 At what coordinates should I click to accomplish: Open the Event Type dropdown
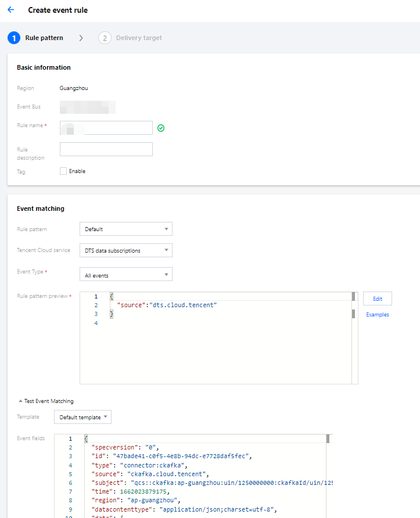(x=125, y=275)
